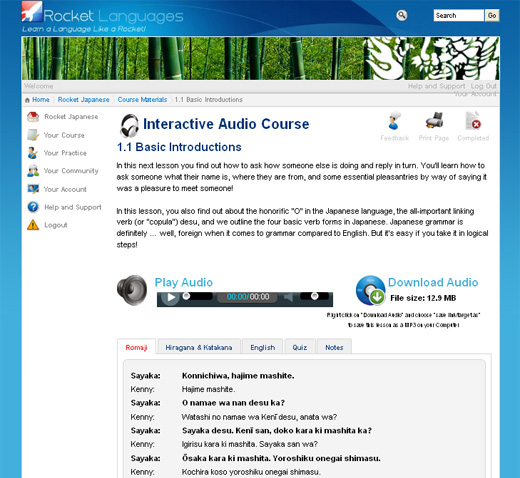Screen dimensions: 520x478
Task: Click the bamboo forest banner image
Action: tap(260, 58)
